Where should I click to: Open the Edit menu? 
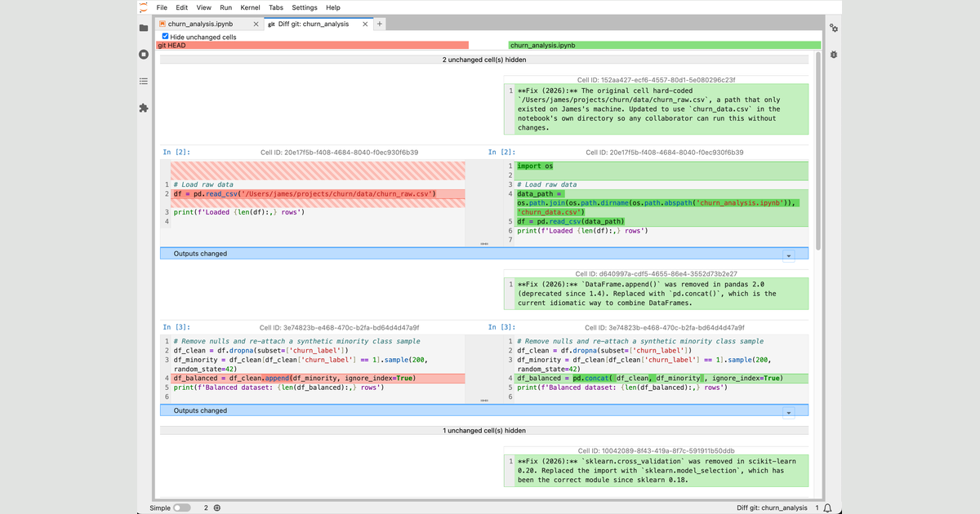(181, 7)
